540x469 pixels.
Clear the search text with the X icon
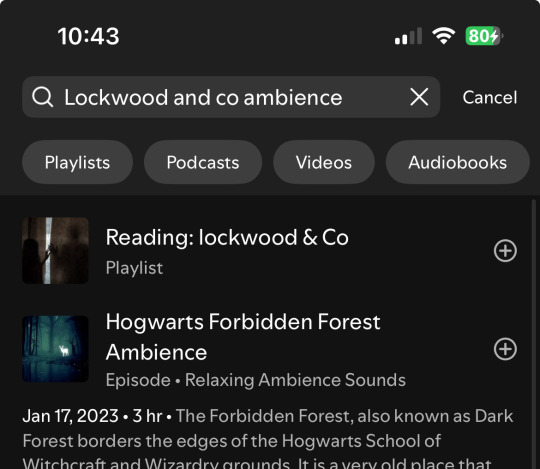[x=419, y=97]
